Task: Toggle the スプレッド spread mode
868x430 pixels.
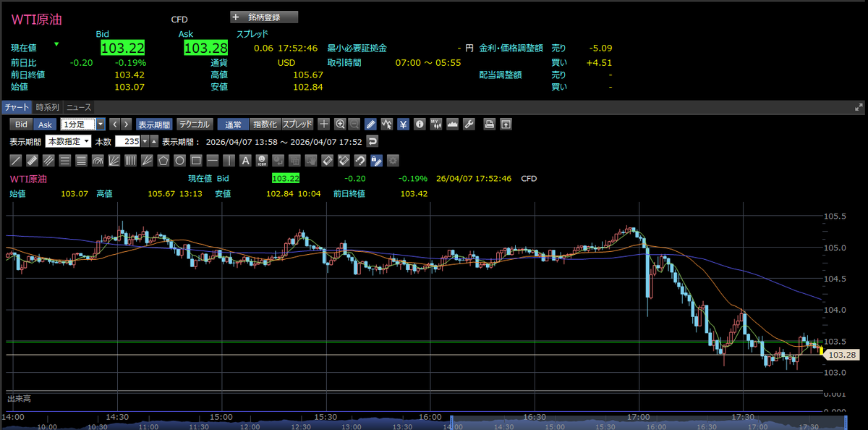Action: [297, 124]
